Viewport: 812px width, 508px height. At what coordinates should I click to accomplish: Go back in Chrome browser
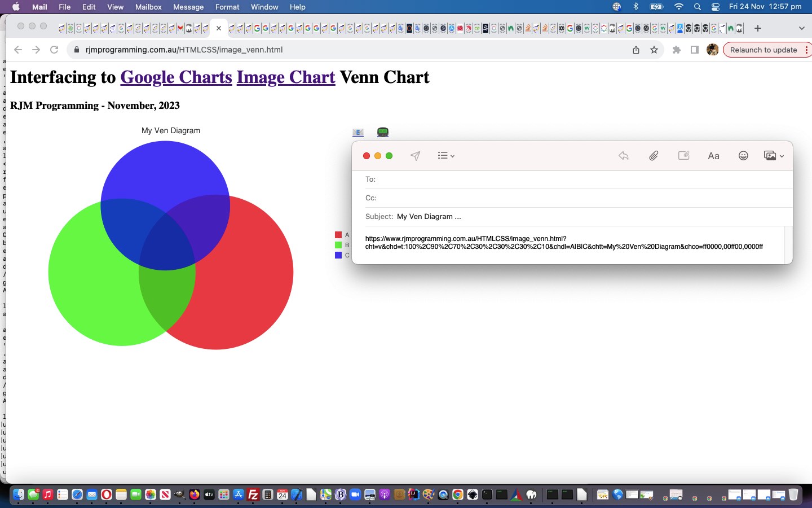18,50
